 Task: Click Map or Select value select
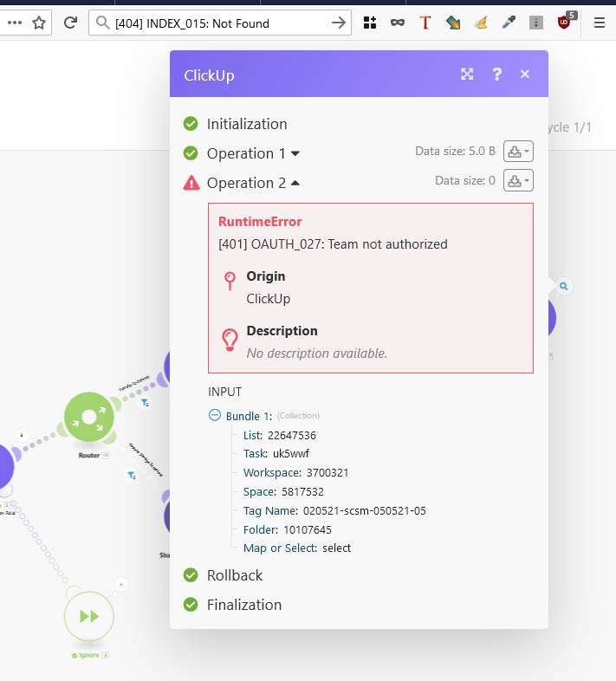[x=336, y=548]
